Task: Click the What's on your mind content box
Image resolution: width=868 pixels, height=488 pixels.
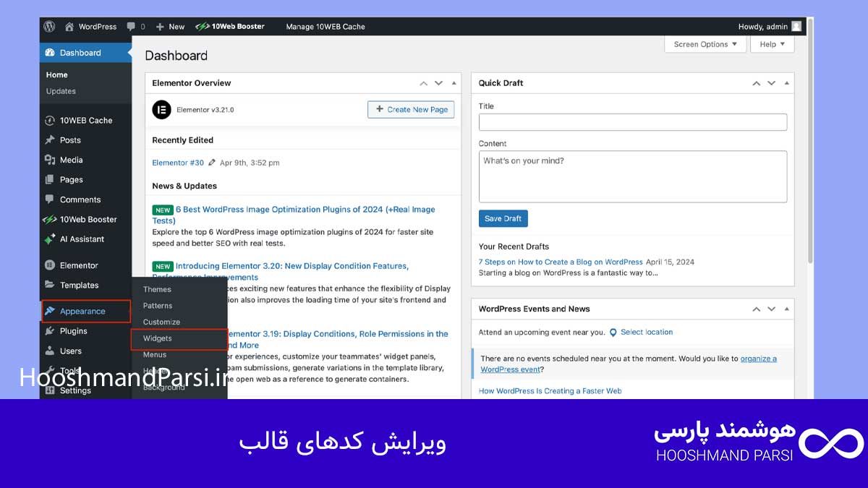Action: coord(633,176)
